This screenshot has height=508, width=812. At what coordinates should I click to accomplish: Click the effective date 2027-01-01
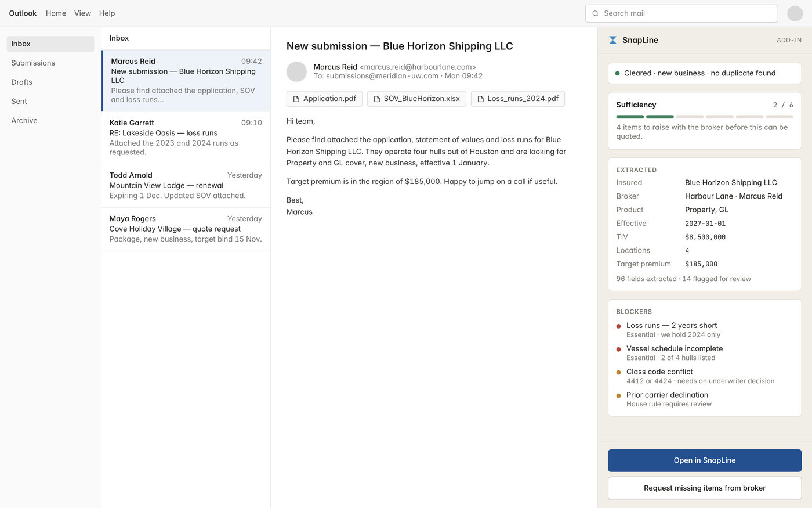[705, 224]
